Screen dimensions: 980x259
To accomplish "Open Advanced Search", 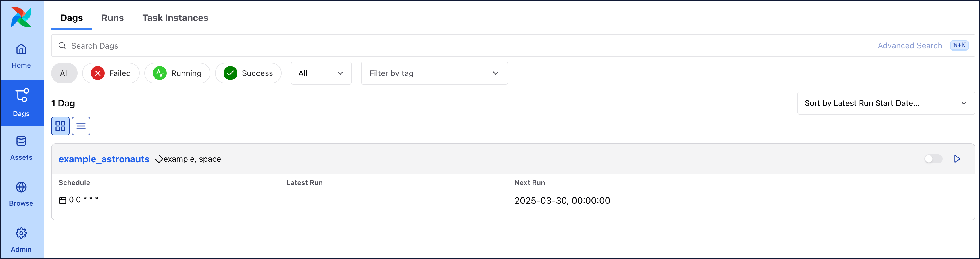I will pyautogui.click(x=910, y=45).
